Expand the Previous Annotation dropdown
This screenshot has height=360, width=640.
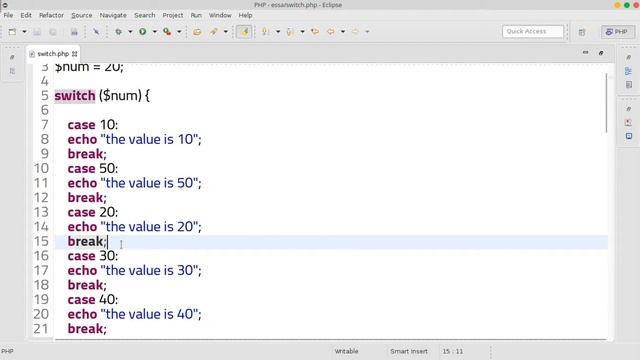[302, 31]
